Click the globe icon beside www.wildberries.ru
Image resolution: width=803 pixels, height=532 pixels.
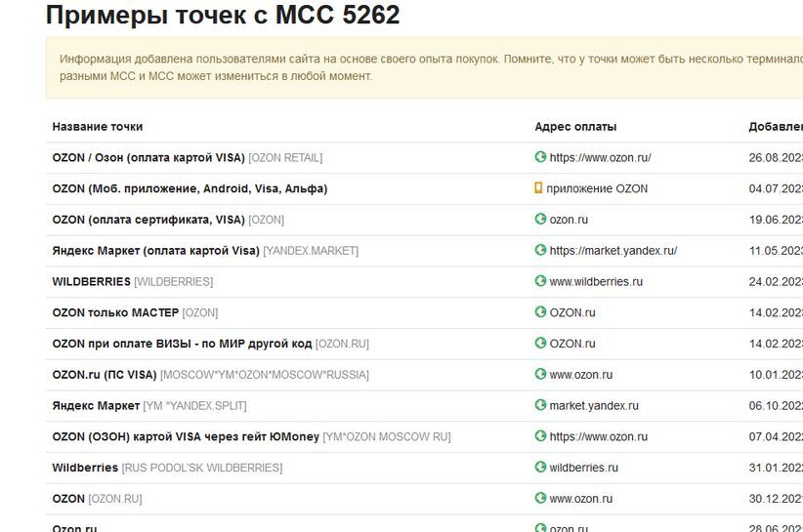[x=540, y=281]
